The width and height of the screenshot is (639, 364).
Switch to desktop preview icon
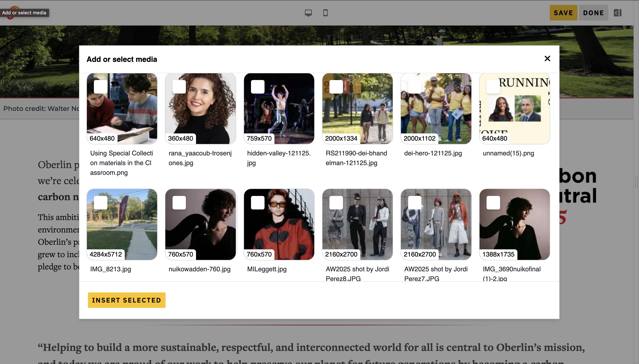(308, 13)
